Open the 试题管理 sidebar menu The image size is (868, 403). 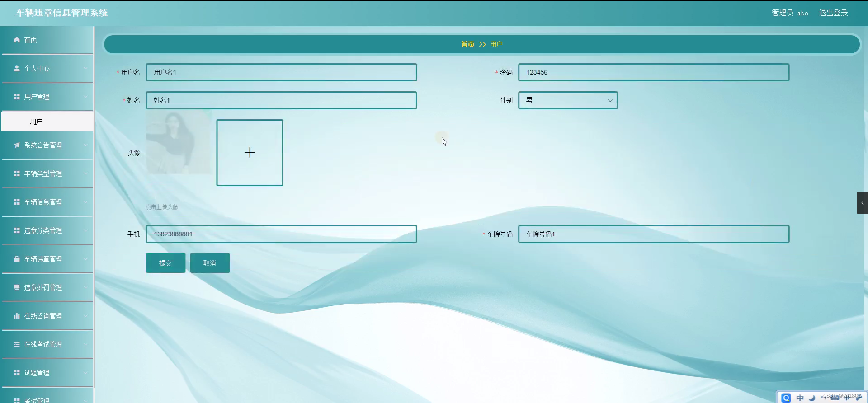coord(47,373)
